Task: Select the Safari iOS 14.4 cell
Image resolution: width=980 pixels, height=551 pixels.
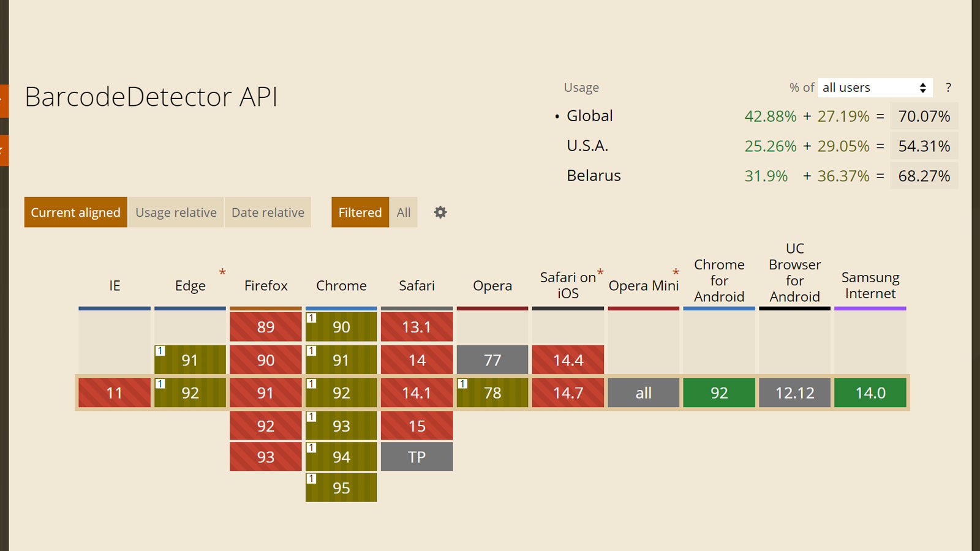Action: coord(568,360)
